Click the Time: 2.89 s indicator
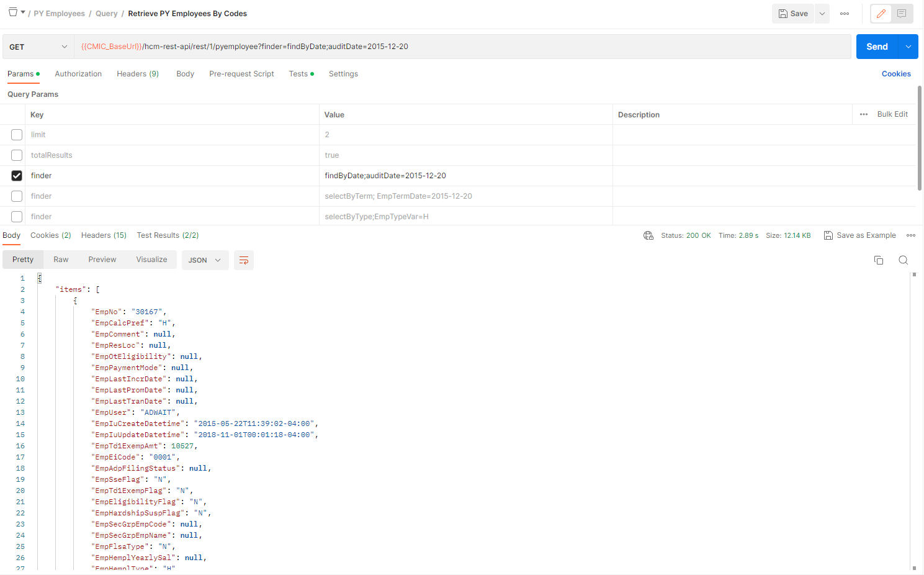The width and height of the screenshot is (924, 575). [x=738, y=235]
